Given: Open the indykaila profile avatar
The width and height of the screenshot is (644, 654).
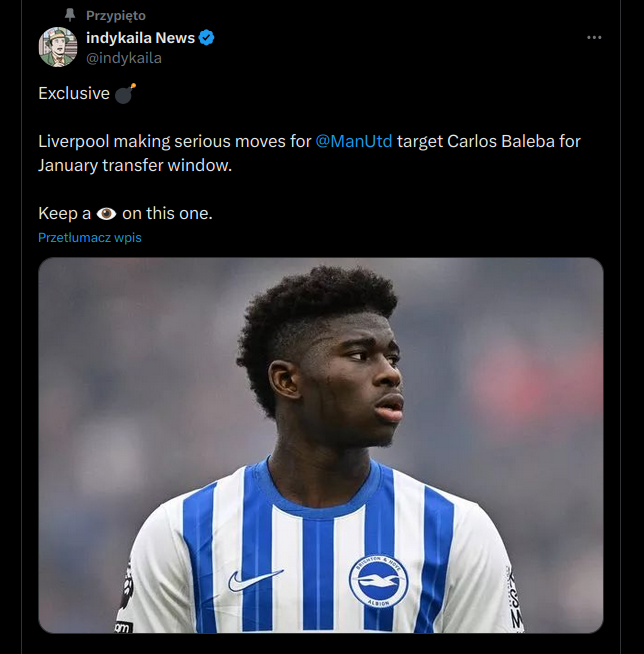Looking at the screenshot, I should pyautogui.click(x=58, y=47).
